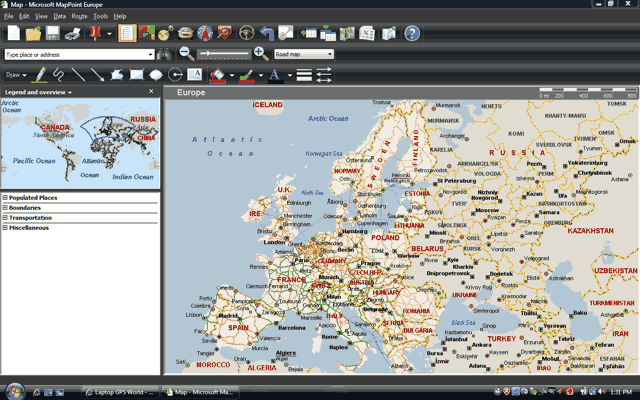Image resolution: width=640 pixels, height=400 pixels.
Task: Click the binoculars Find button
Action: (x=164, y=54)
